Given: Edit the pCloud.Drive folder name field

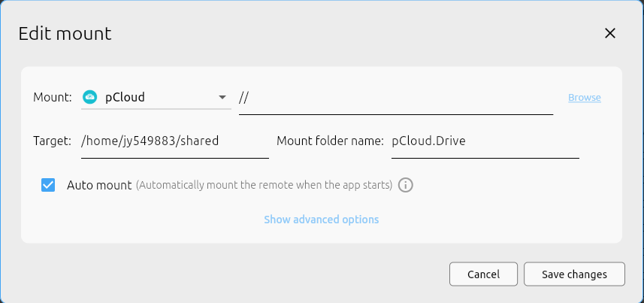Looking at the screenshot, I should click(x=485, y=141).
